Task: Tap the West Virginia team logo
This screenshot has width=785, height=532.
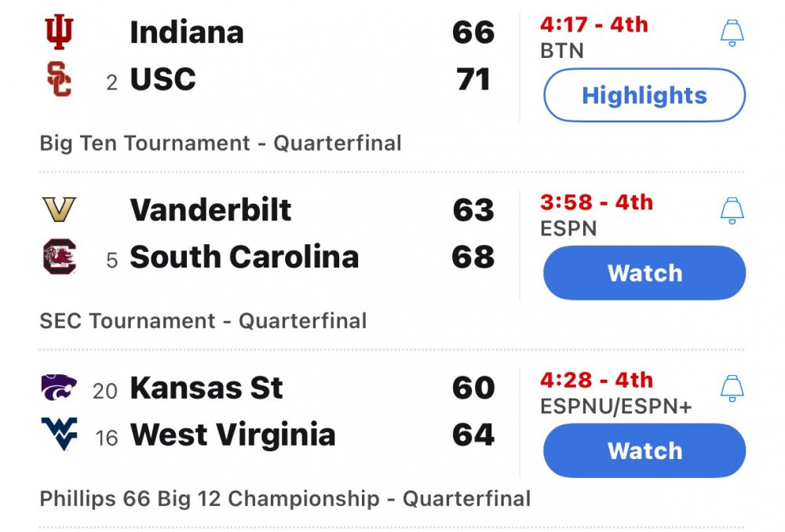Action: 59,435
